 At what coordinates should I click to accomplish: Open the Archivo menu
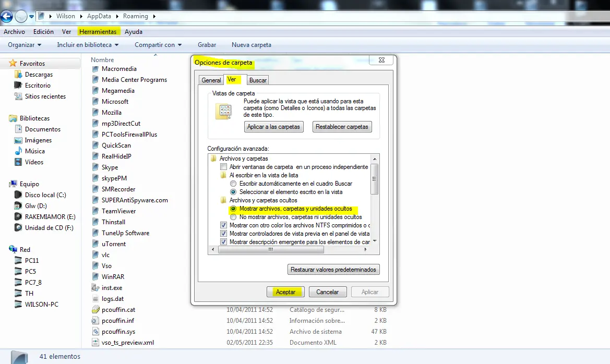coord(15,32)
